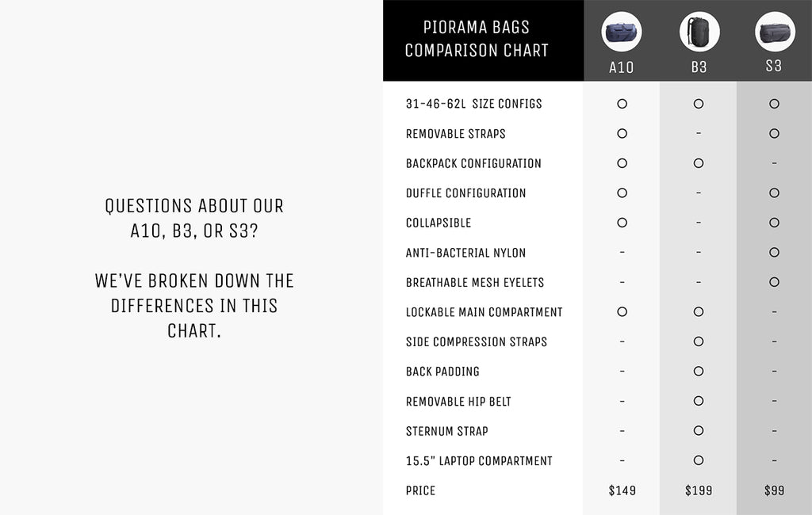Image resolution: width=812 pixels, height=515 pixels.
Task: Click the A10 circle for Removable Straps
Action: pos(622,134)
